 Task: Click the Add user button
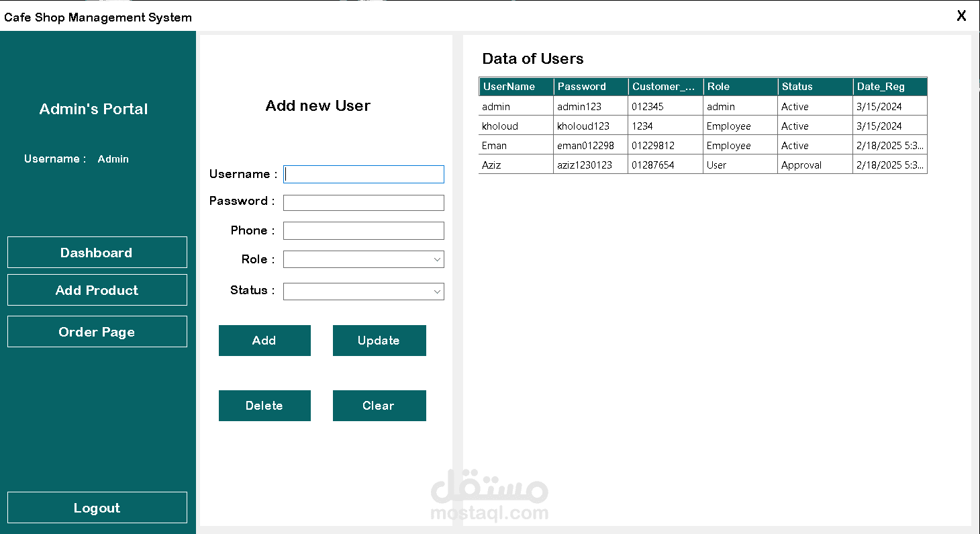264,341
